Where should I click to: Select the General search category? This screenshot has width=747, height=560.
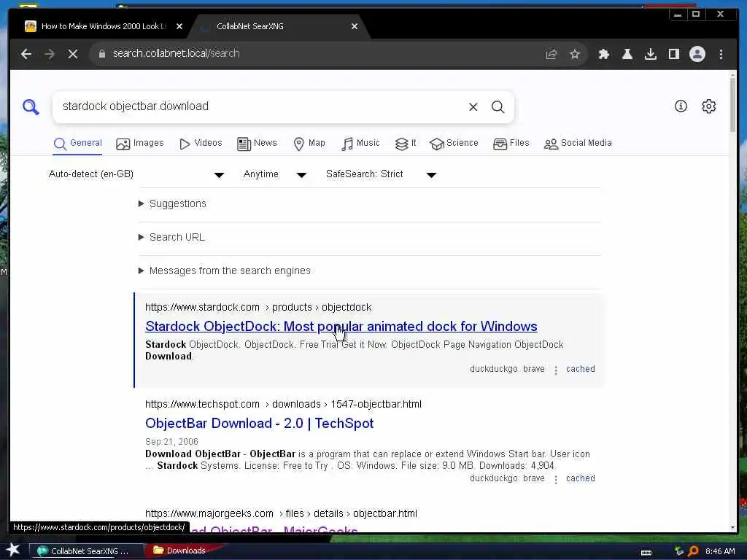coord(77,144)
